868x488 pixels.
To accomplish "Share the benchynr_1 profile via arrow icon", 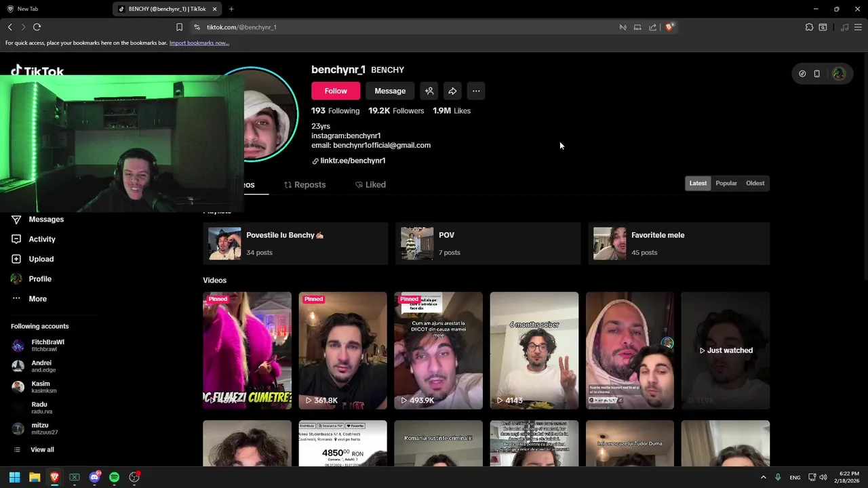I will [452, 91].
